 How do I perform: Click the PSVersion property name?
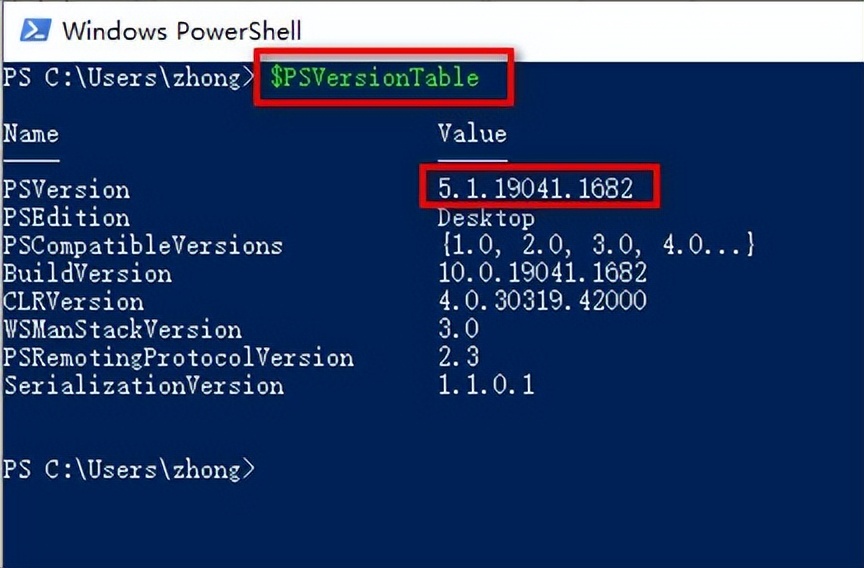point(67,189)
